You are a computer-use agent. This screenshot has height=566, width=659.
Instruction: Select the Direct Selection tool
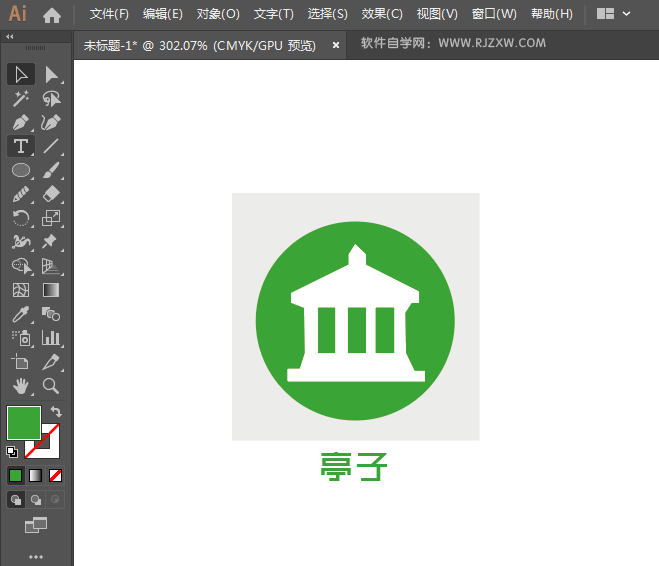click(x=51, y=74)
